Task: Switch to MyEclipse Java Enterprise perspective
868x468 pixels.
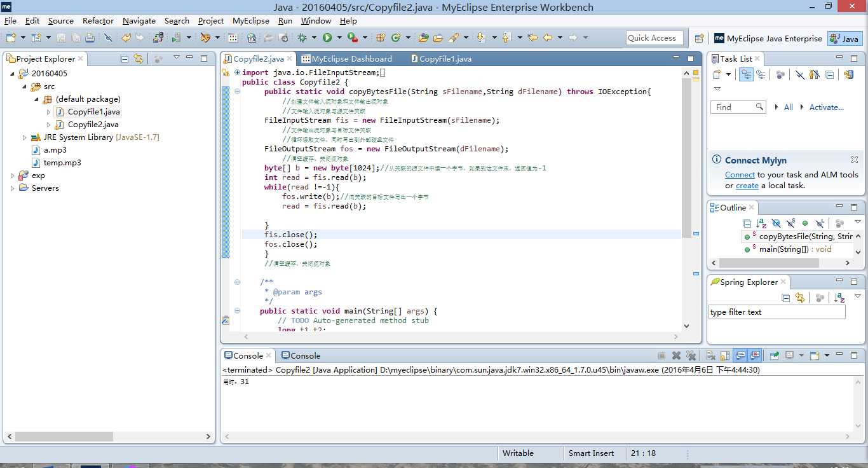Action: click(x=768, y=38)
